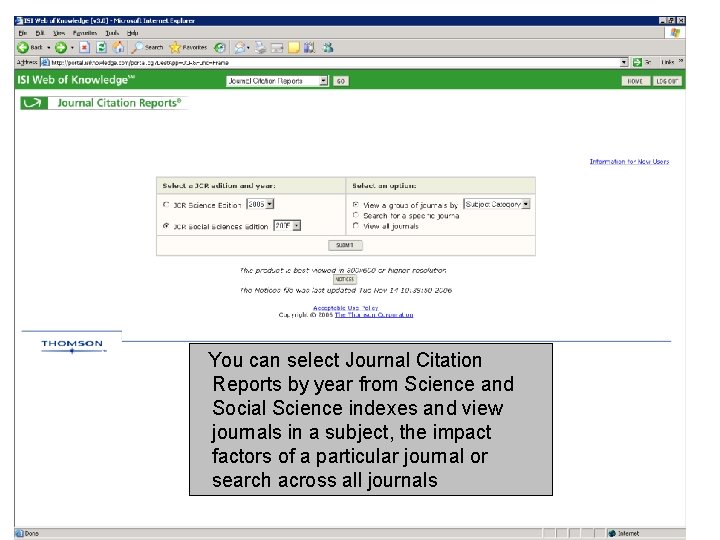Expand the address bar history dropdown
The image size is (720, 540).
point(624,62)
